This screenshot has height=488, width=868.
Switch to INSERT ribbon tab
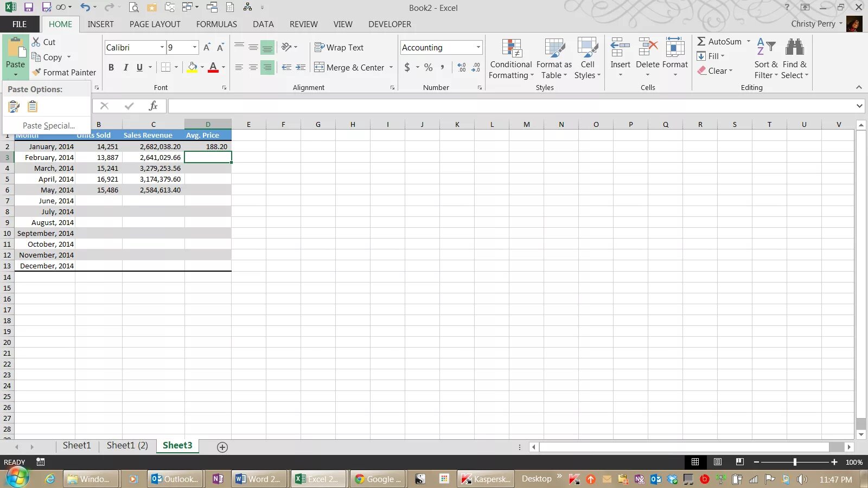[x=101, y=24]
